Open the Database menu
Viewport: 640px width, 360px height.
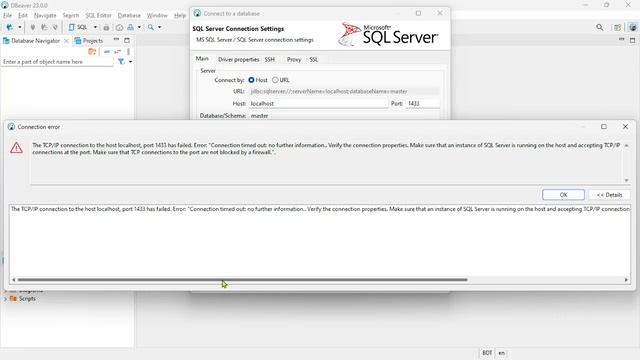click(129, 16)
